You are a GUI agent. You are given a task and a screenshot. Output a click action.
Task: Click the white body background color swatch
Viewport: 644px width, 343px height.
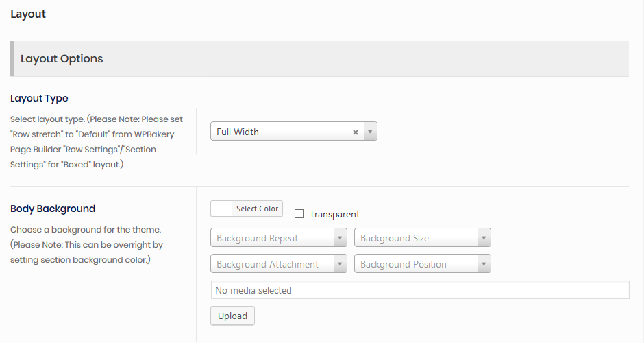[x=221, y=209]
